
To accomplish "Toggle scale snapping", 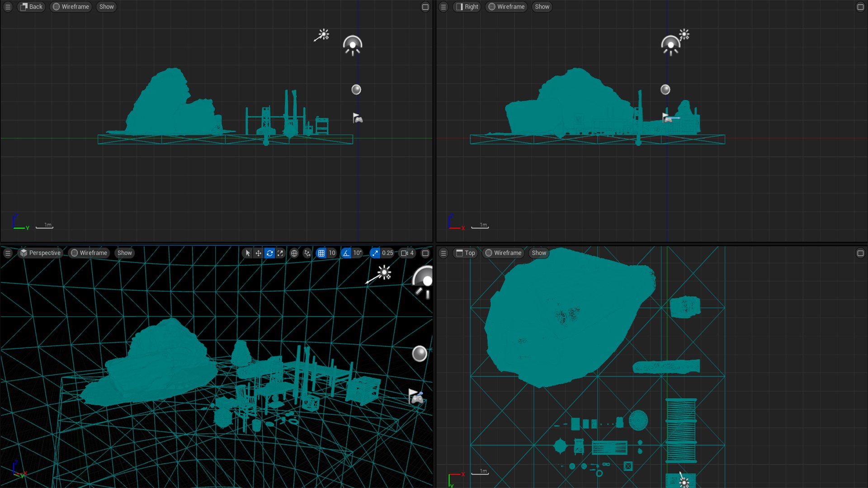I will (x=375, y=253).
